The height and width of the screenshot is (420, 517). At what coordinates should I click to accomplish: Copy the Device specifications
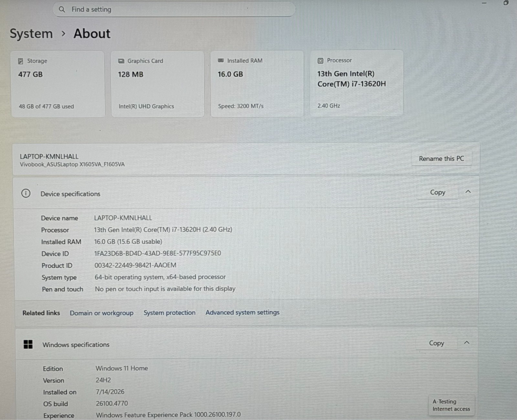click(438, 192)
